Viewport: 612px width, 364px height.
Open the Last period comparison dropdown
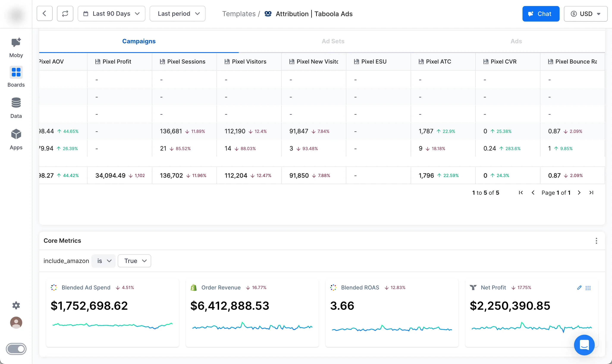coord(177,14)
